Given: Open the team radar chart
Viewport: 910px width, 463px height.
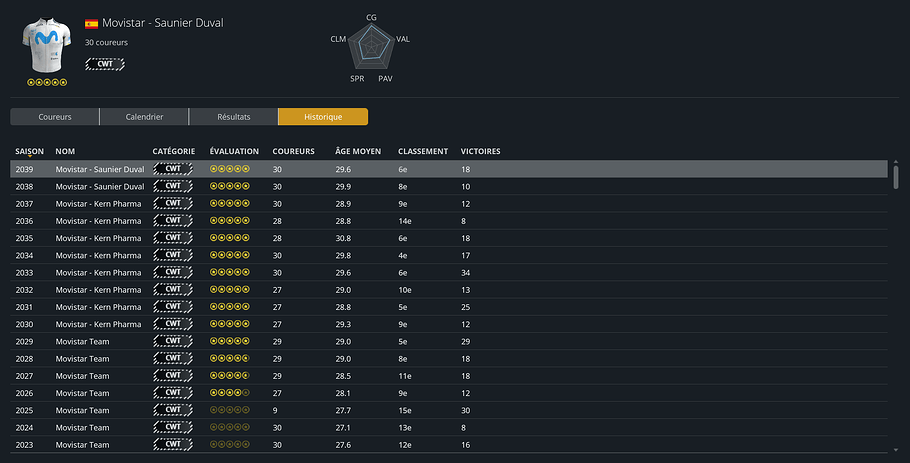Looking at the screenshot, I should pyautogui.click(x=371, y=45).
